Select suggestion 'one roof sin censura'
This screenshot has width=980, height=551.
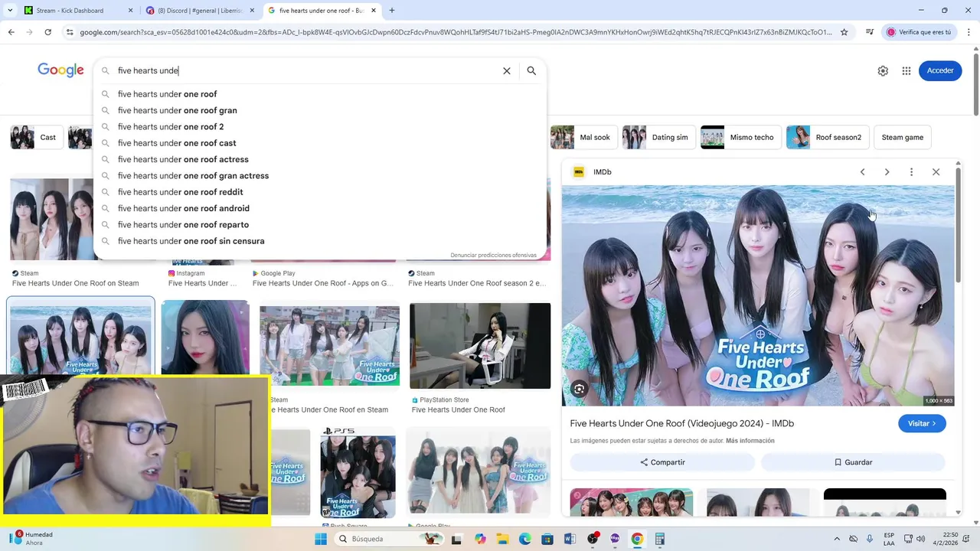point(320,241)
